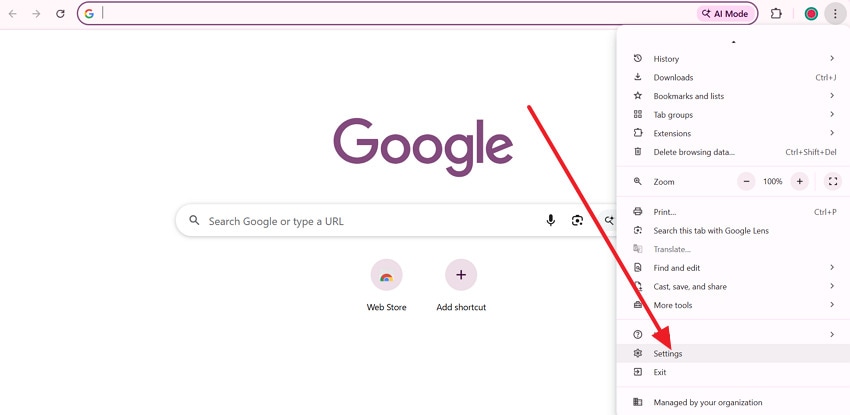Click the Exit door icon
The image size is (850, 415).
pos(638,372)
